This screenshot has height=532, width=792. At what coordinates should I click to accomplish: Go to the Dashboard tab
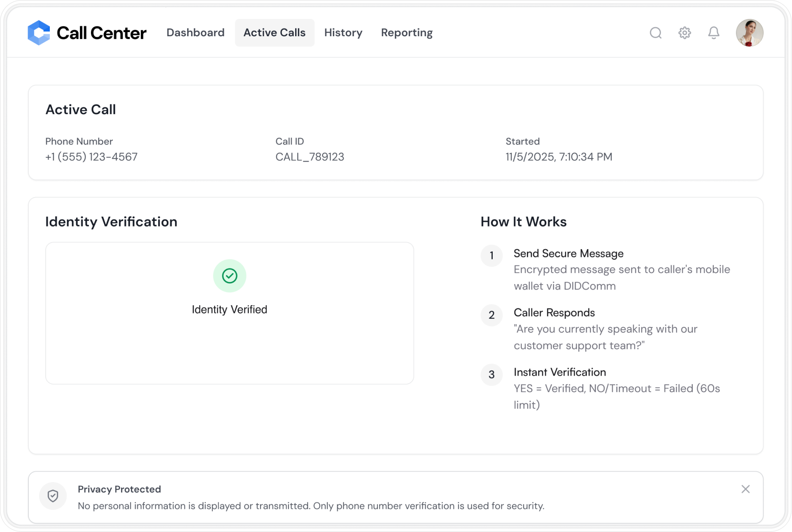tap(196, 33)
